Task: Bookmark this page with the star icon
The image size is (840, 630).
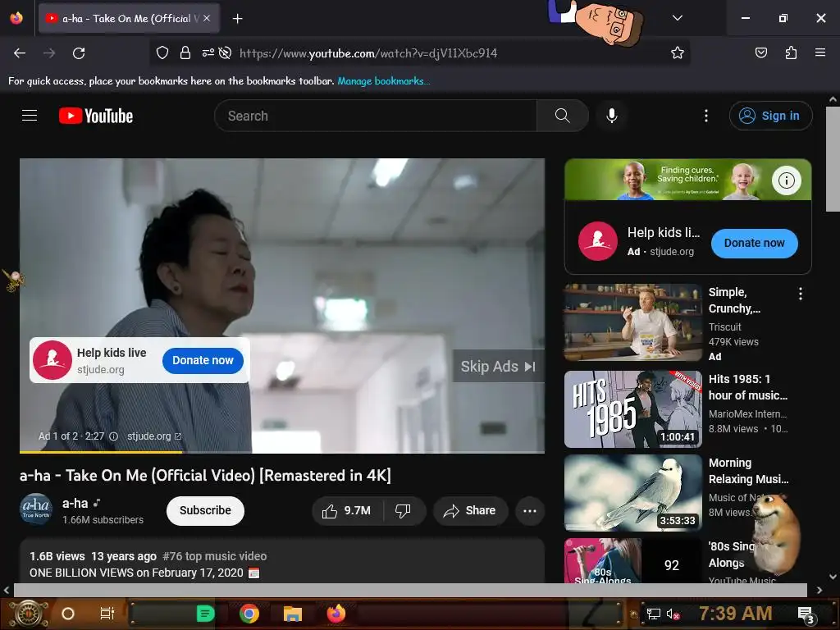Action: [x=677, y=52]
